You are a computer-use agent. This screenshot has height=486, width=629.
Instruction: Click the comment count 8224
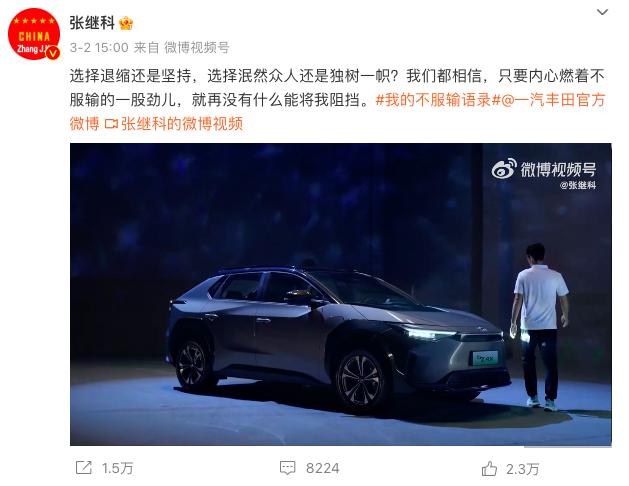(323, 468)
